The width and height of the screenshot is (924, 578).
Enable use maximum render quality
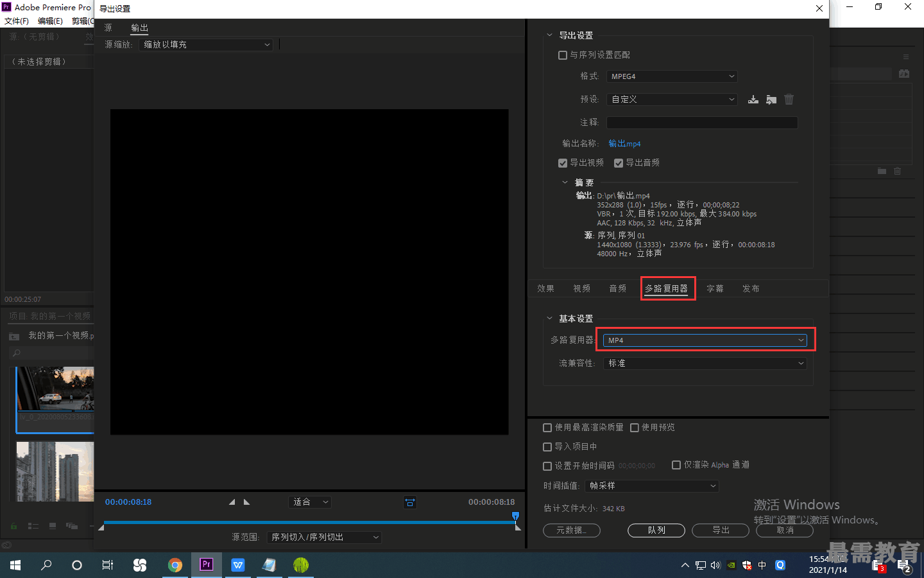coord(547,428)
